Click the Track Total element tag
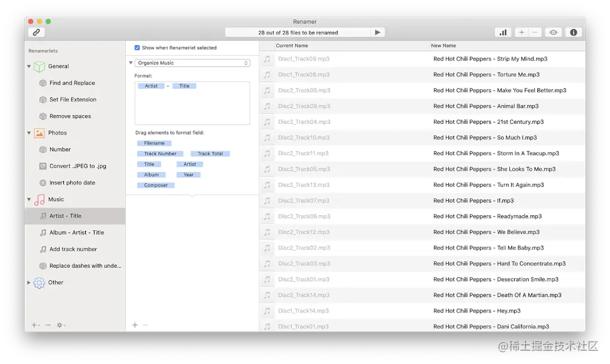 coord(210,153)
